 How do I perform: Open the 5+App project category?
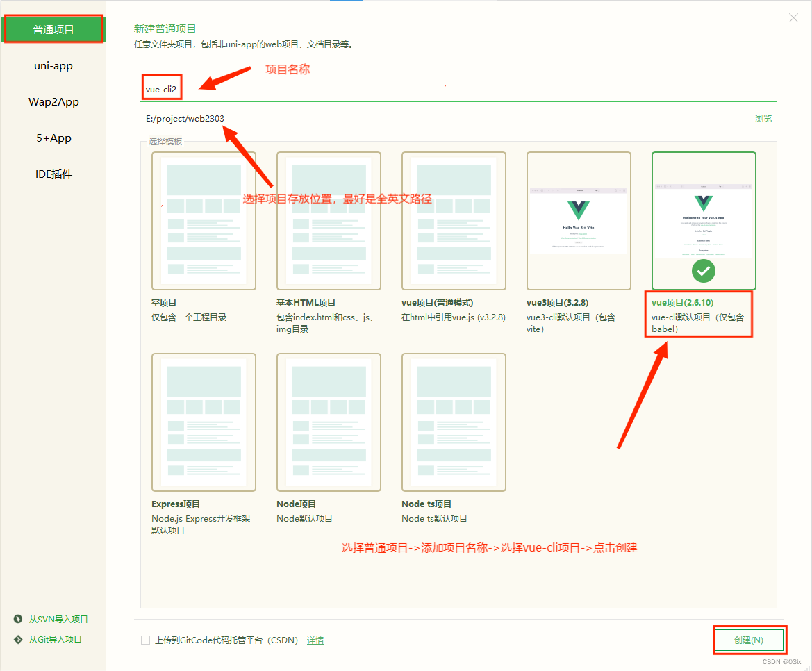coord(53,138)
